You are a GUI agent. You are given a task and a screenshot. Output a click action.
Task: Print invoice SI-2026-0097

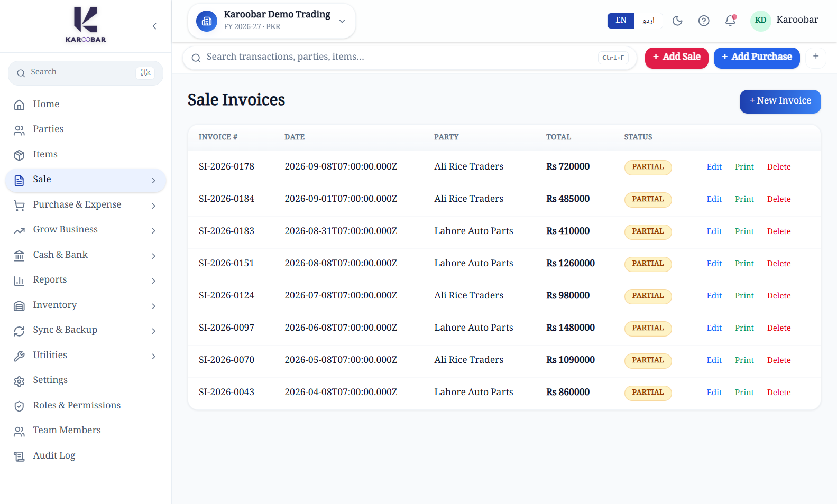744,328
